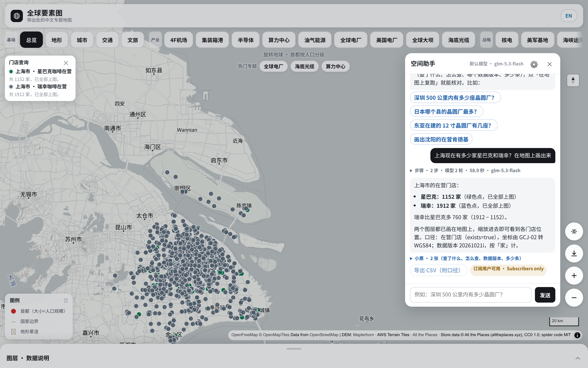The width and height of the screenshot is (588, 368).
Task: Switch to the 核电 tab
Action: 507,40
